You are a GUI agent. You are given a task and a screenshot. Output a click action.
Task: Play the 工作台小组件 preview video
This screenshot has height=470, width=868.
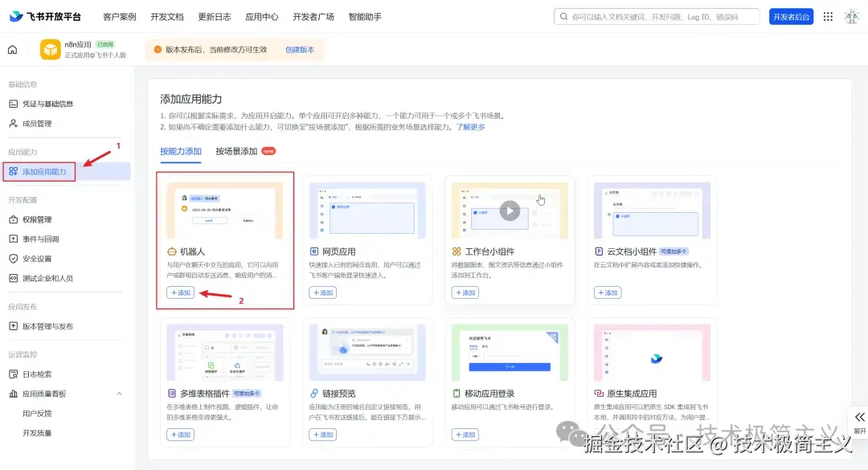click(510, 210)
